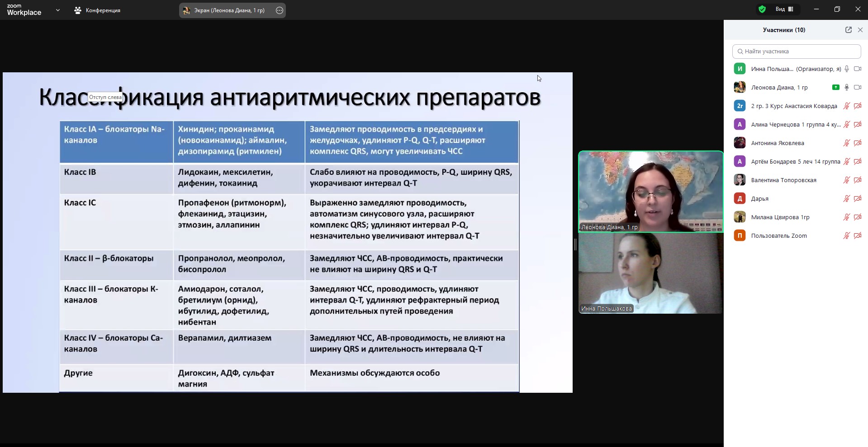The width and height of the screenshot is (868, 447).
Task: Click the Конференция meeting info icon
Action: click(x=78, y=10)
